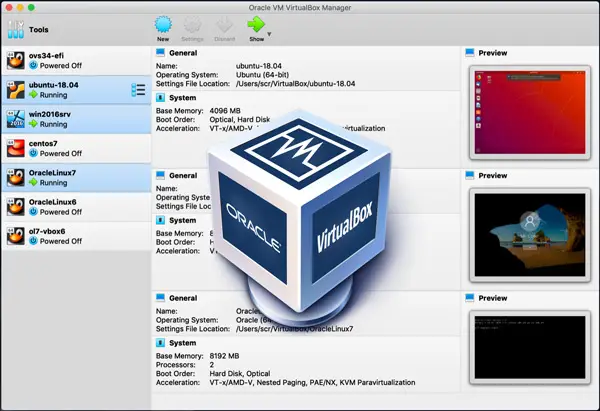The image size is (600, 411).
Task: Select the centos7 machine name
Action: pyautogui.click(x=43, y=143)
